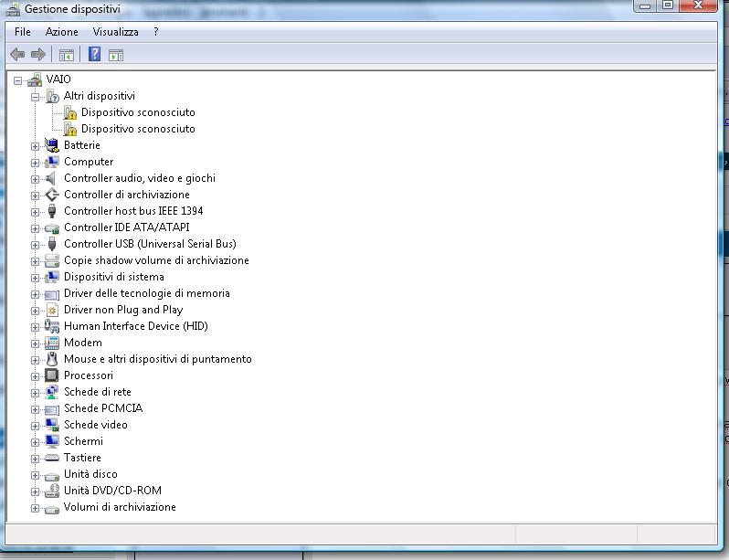Select the Tastiere label
The width and height of the screenshot is (729, 560).
click(82, 458)
